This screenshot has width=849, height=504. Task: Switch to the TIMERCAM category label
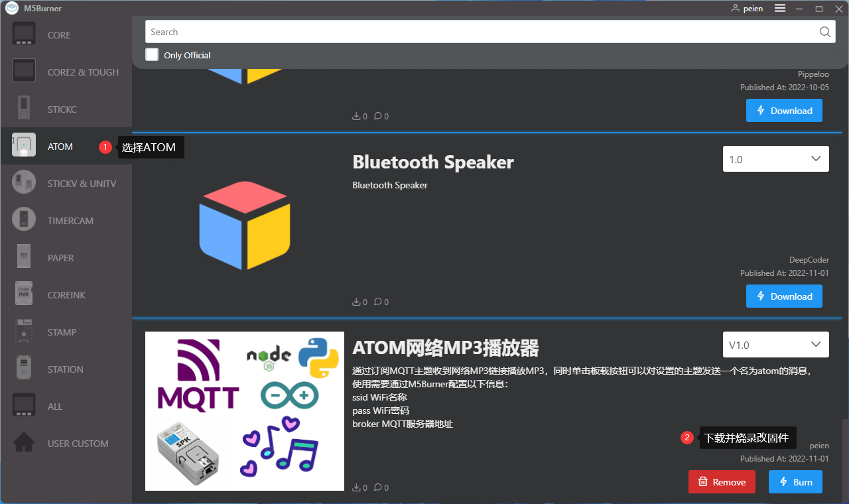point(70,221)
